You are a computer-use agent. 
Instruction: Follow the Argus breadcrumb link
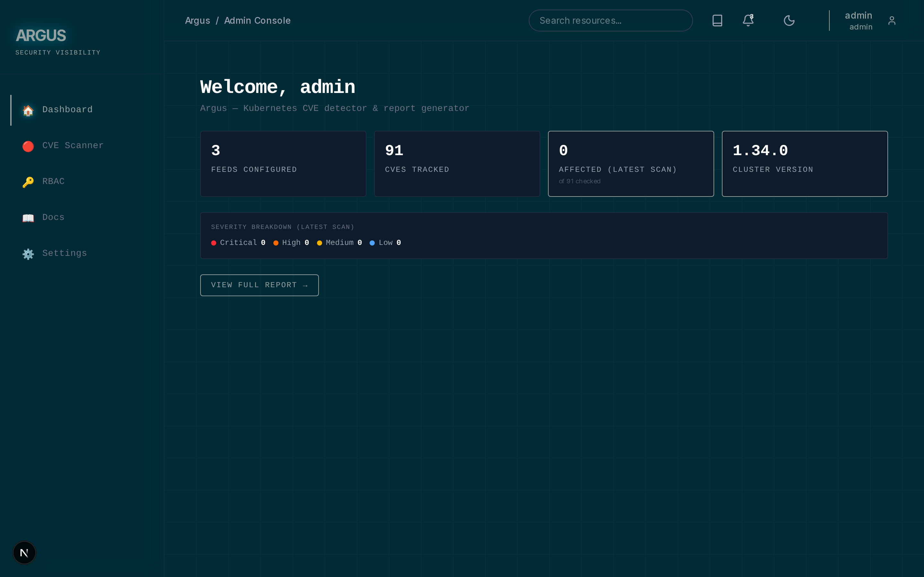(197, 21)
